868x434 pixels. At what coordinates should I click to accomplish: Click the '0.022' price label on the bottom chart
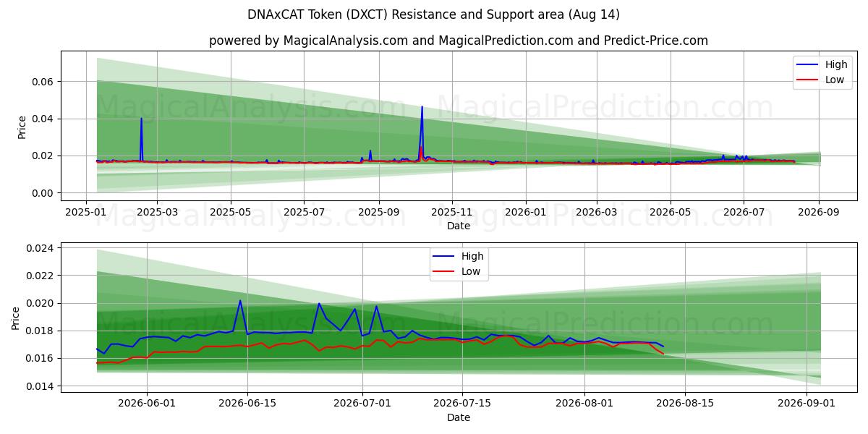pos(42,276)
